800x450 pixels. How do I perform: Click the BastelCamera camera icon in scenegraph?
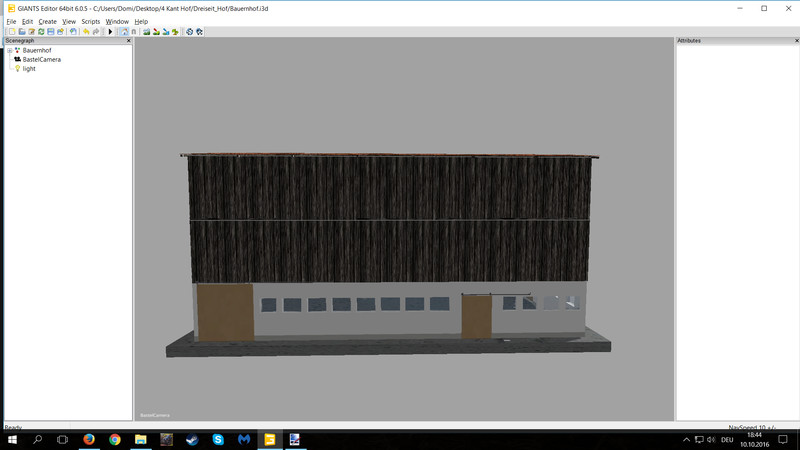18,60
